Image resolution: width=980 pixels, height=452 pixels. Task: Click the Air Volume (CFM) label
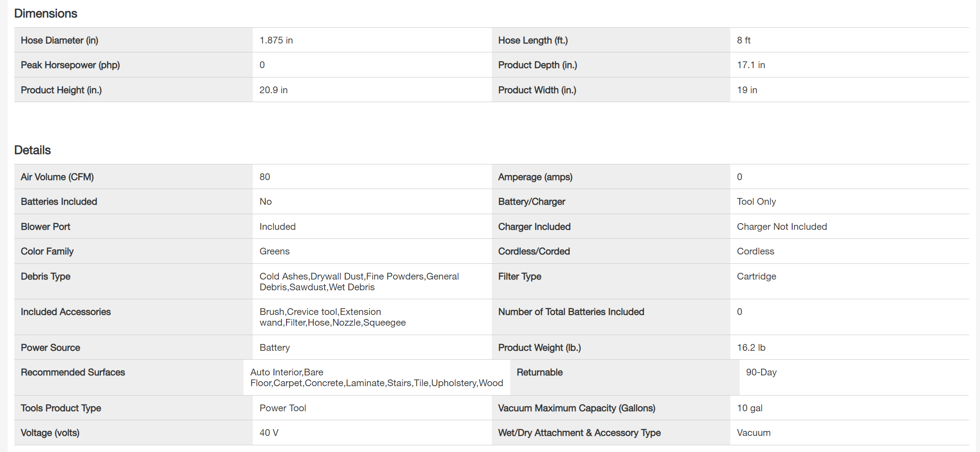pos(57,177)
